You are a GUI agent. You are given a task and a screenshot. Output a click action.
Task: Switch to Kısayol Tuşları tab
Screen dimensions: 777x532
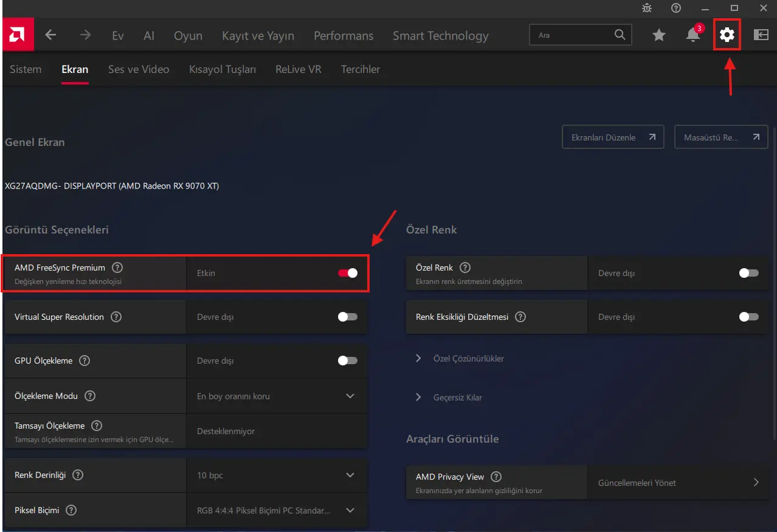pyautogui.click(x=223, y=69)
